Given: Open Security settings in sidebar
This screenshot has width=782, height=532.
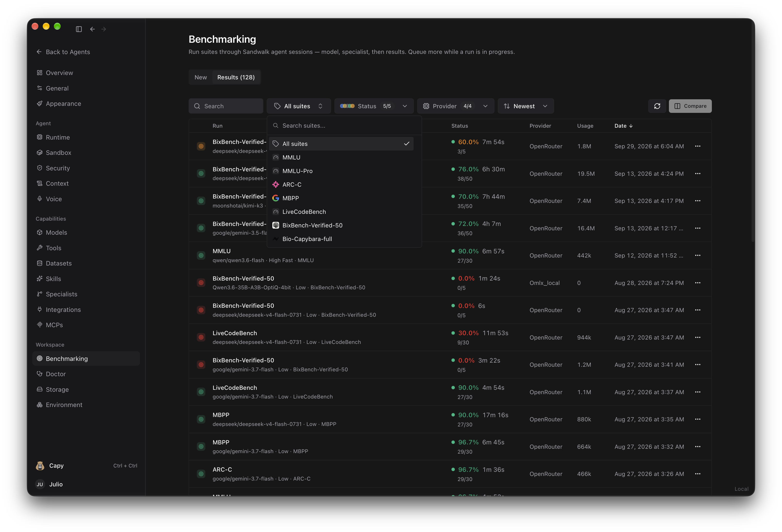Looking at the screenshot, I should coord(86,168).
